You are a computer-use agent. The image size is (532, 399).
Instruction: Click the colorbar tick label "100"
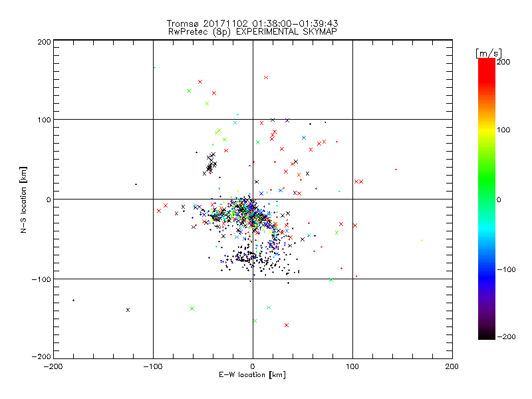pos(503,130)
